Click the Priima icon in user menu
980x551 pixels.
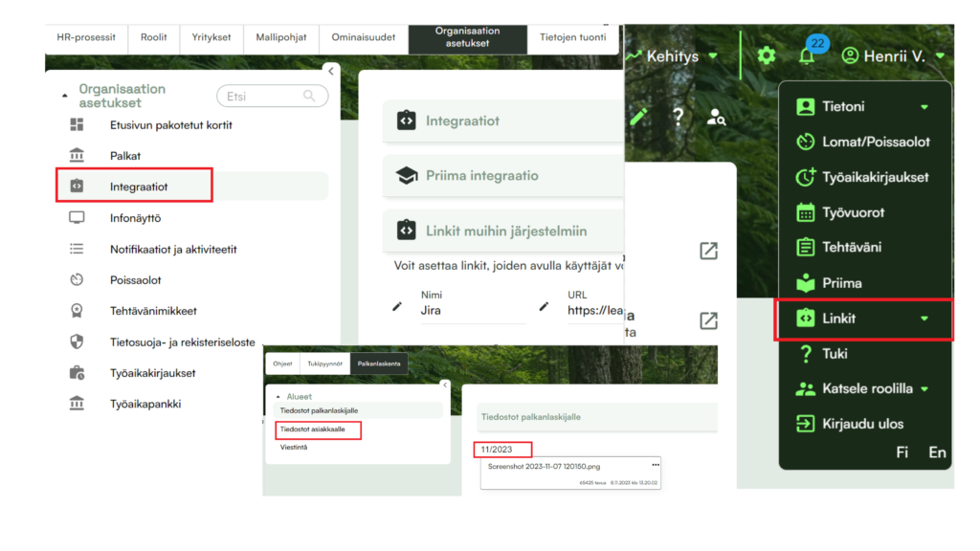806,283
